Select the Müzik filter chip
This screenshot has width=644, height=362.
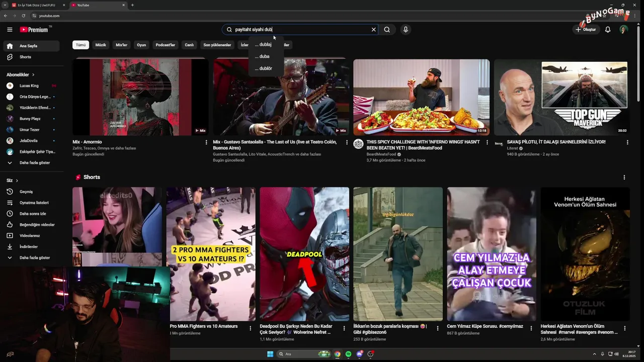click(101, 45)
